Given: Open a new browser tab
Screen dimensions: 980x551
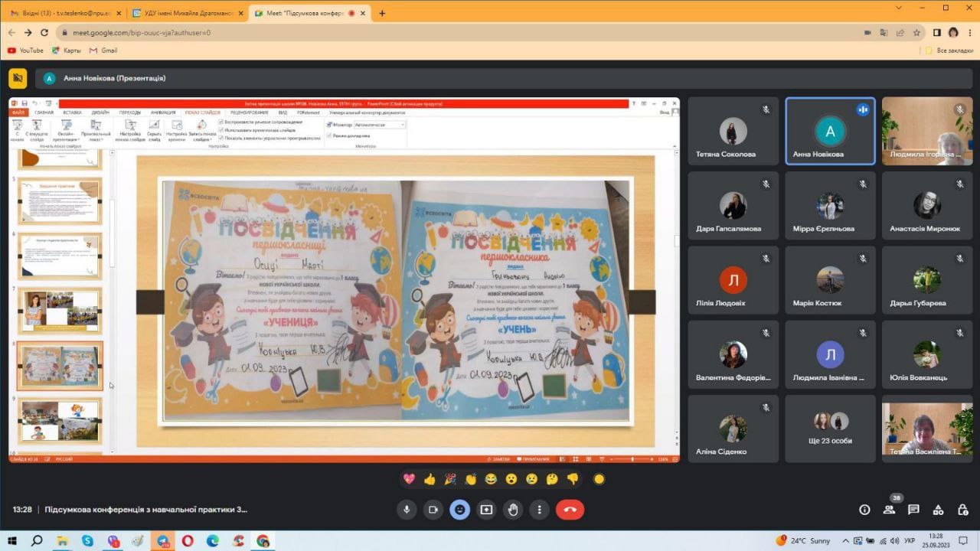Looking at the screenshot, I should point(382,13).
